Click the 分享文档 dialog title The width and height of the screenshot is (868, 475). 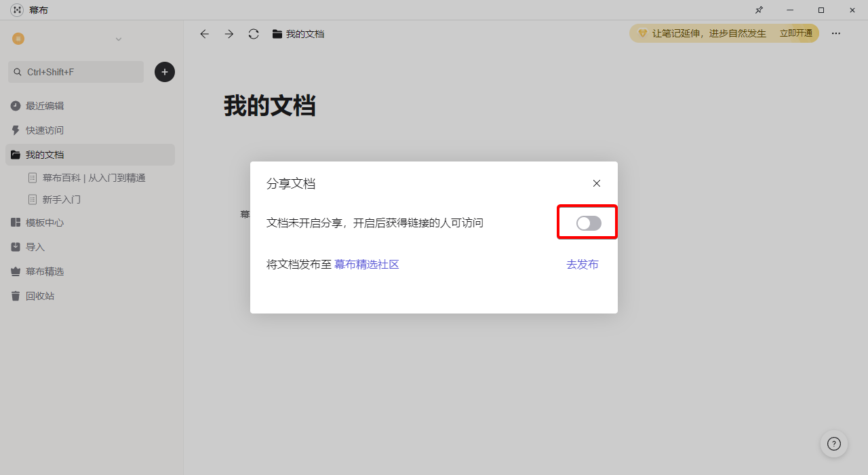tap(291, 183)
